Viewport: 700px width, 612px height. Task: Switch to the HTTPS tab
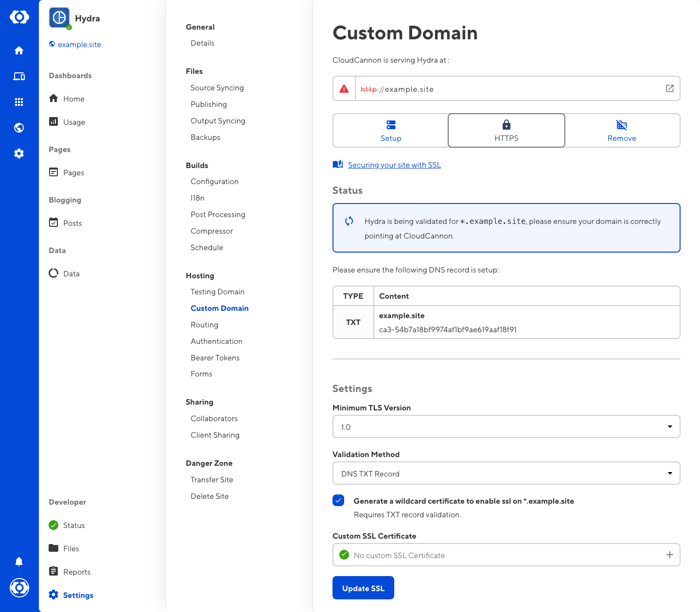pos(507,131)
